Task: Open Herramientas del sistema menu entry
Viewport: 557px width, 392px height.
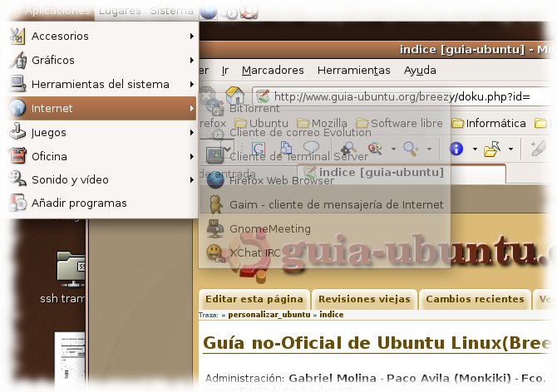Action: [100, 84]
